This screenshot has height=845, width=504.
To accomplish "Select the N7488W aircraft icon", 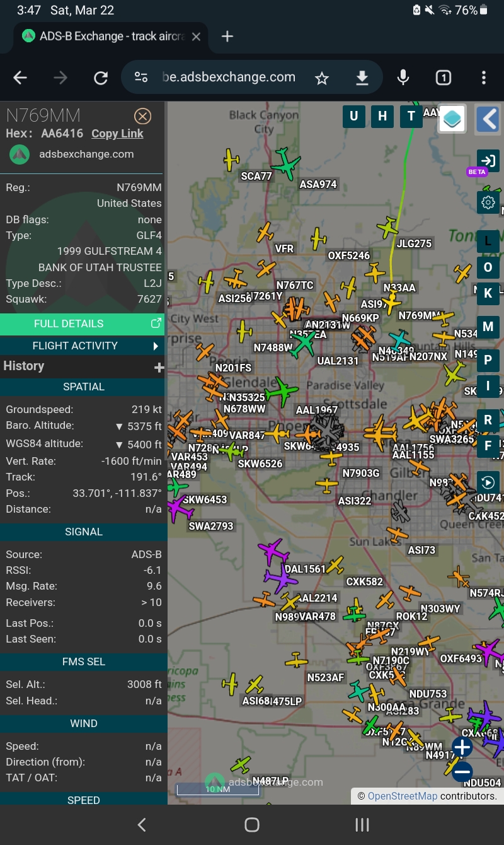I will [244, 331].
